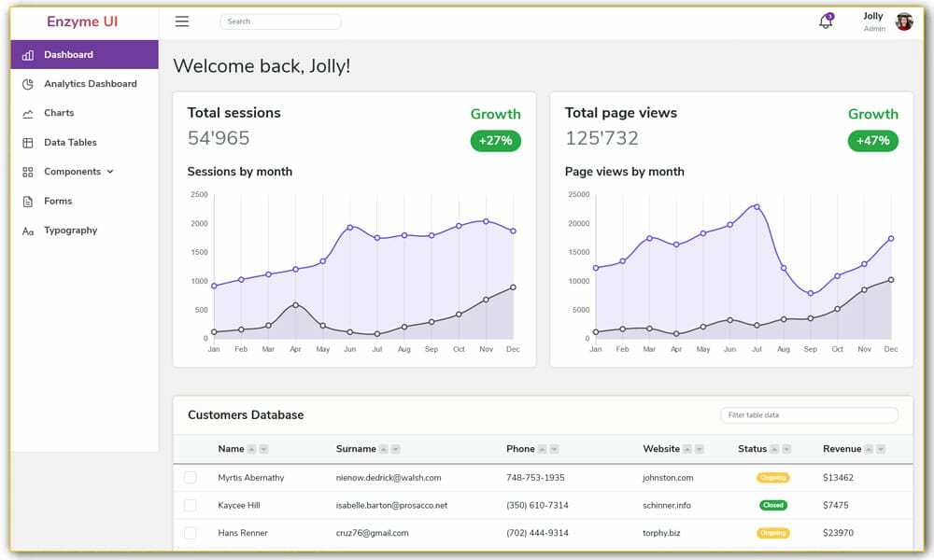This screenshot has height=560, width=934.
Task: Select the Kaycee Hill row checkbox
Action: point(190,505)
